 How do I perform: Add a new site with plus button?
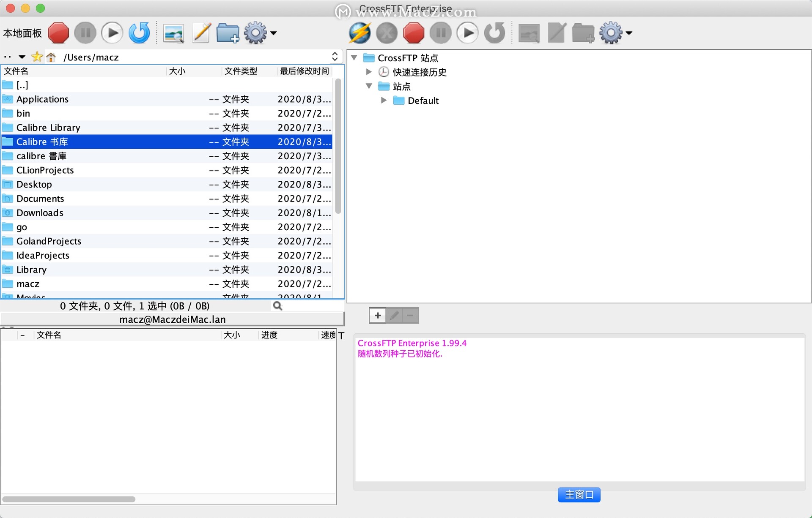tap(378, 315)
